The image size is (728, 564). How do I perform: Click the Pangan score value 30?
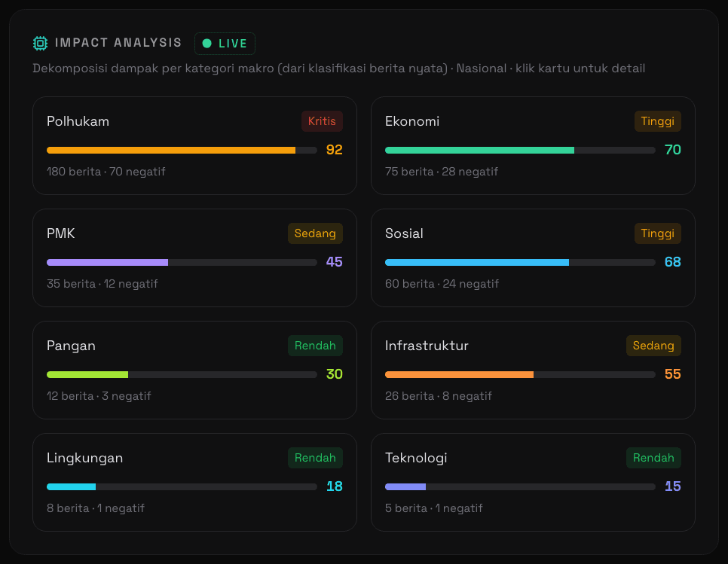coord(335,374)
